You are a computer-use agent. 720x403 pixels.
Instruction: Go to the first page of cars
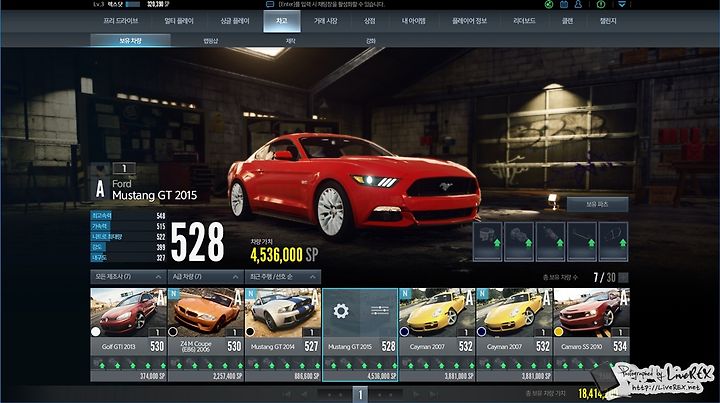tap(287, 394)
